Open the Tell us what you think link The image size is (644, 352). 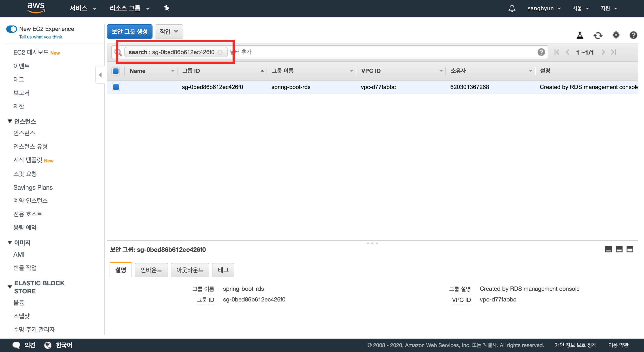[x=40, y=37]
